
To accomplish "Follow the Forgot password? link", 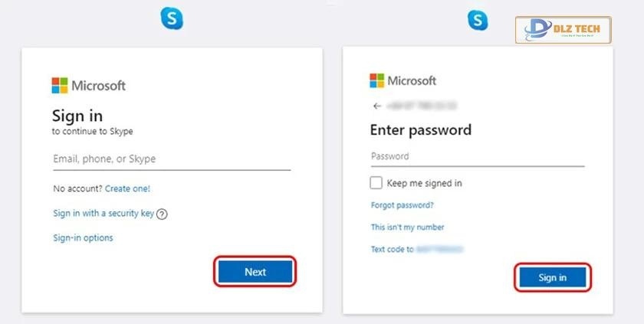I will pos(402,205).
